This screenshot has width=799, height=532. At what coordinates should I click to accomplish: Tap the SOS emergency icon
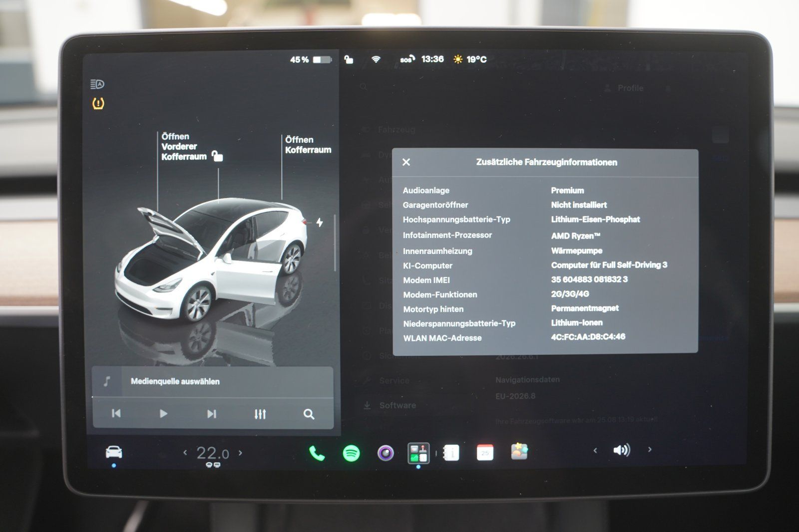407,59
